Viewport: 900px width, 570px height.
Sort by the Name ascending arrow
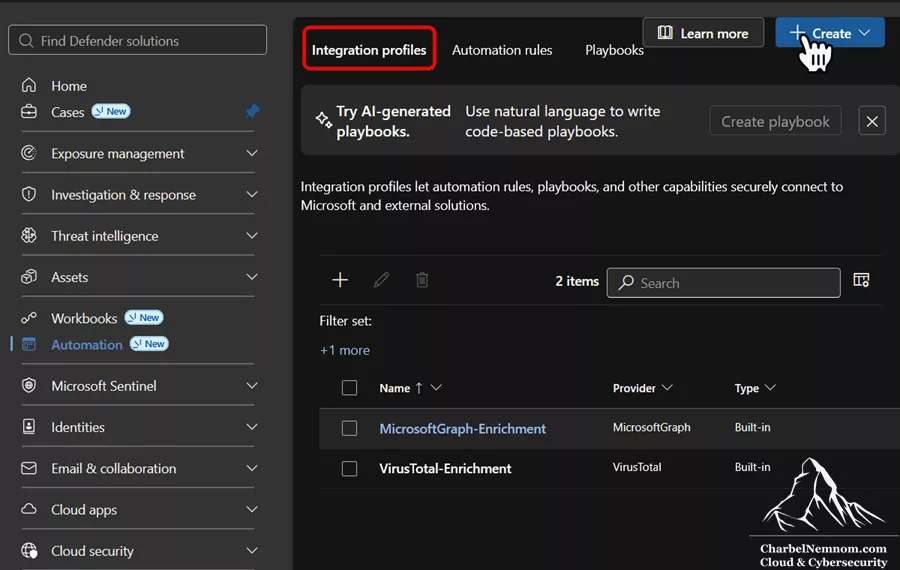click(x=419, y=388)
